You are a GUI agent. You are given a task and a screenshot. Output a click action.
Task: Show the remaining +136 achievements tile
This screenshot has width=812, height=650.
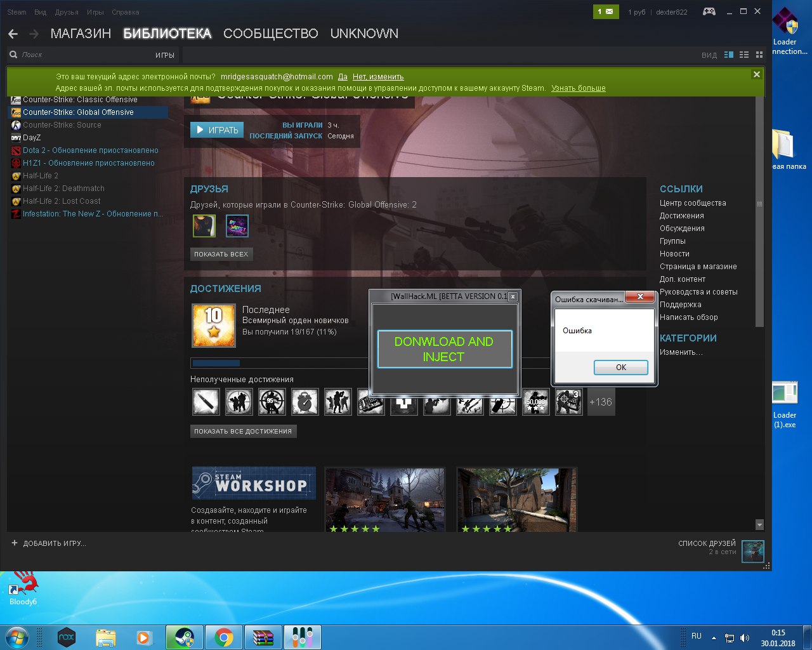pos(601,402)
